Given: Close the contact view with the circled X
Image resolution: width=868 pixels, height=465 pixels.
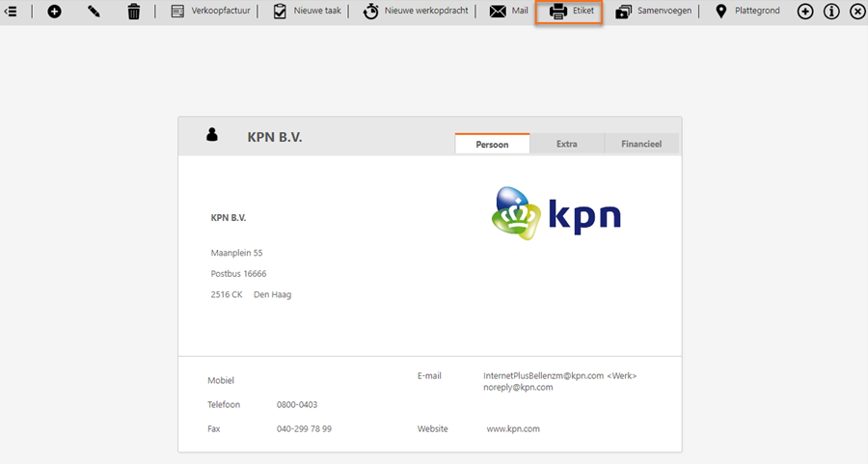Looking at the screenshot, I should [x=857, y=11].
